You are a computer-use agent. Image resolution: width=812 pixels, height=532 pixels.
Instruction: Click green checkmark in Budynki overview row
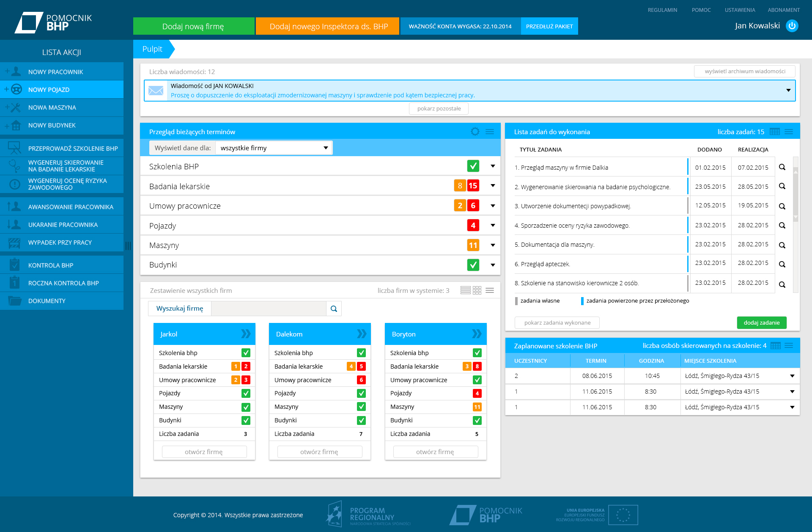pyautogui.click(x=473, y=265)
